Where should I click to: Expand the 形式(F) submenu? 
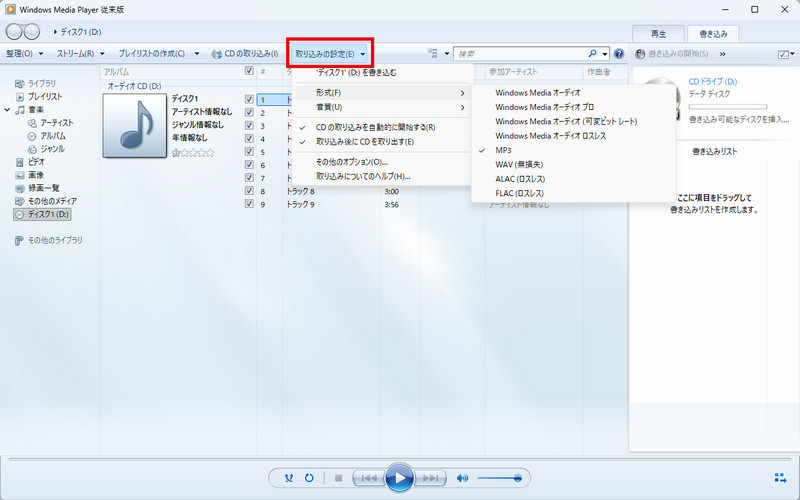[382, 93]
